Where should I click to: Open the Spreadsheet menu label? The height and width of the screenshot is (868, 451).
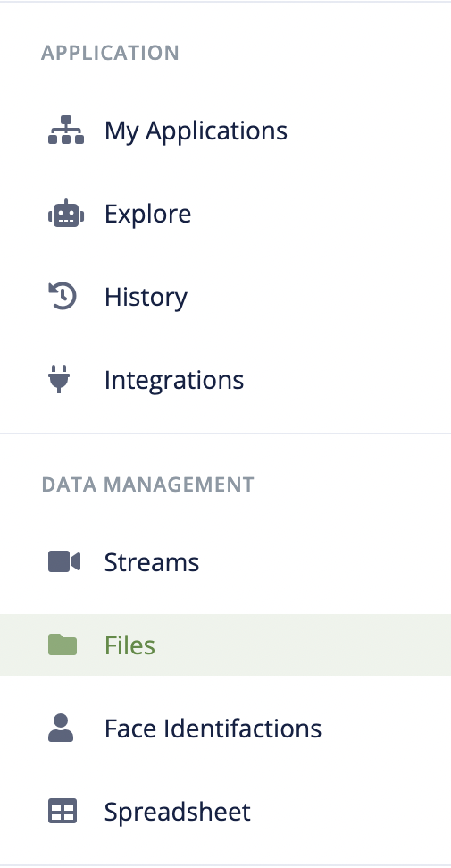(178, 812)
